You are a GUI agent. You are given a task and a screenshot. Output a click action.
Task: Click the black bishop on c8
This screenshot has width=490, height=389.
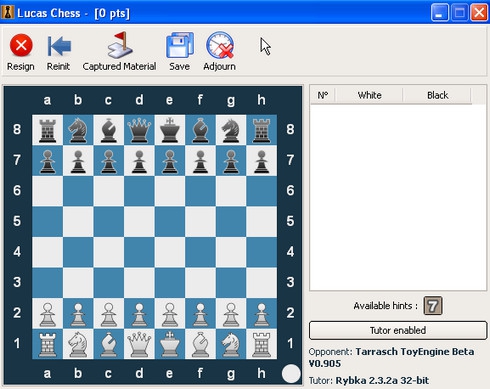(109, 130)
